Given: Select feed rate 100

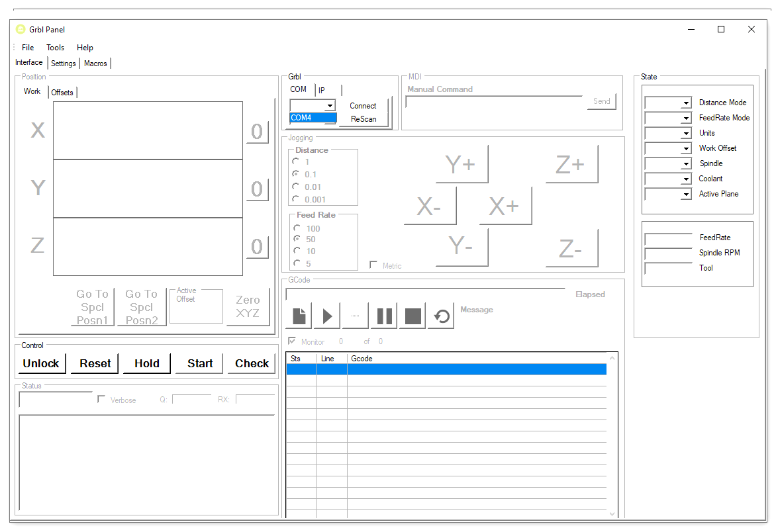Looking at the screenshot, I should (297, 228).
